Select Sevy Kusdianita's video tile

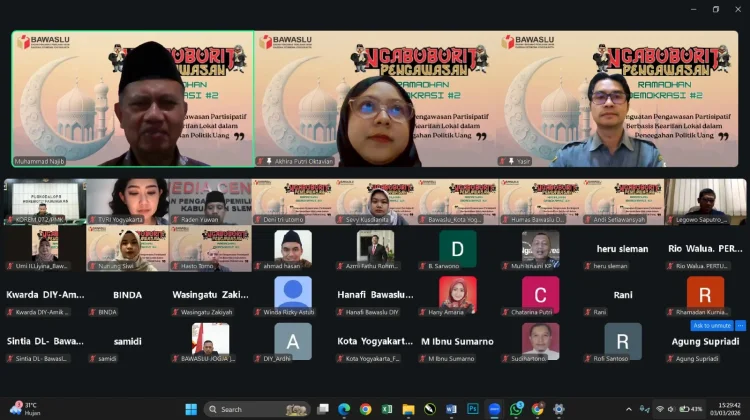[x=375, y=202]
